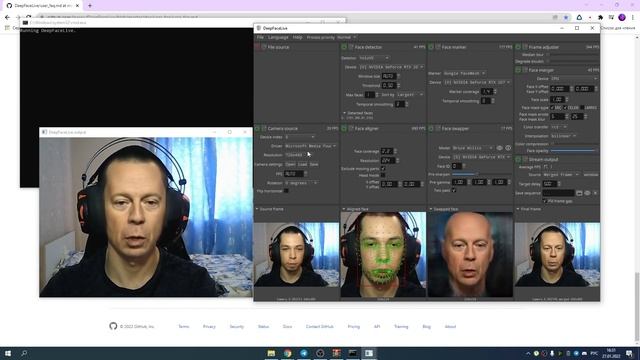Image resolution: width=640 pixels, height=360 pixels.
Task: Toggle Exclude moving parts checkbox
Action: pos(383,169)
